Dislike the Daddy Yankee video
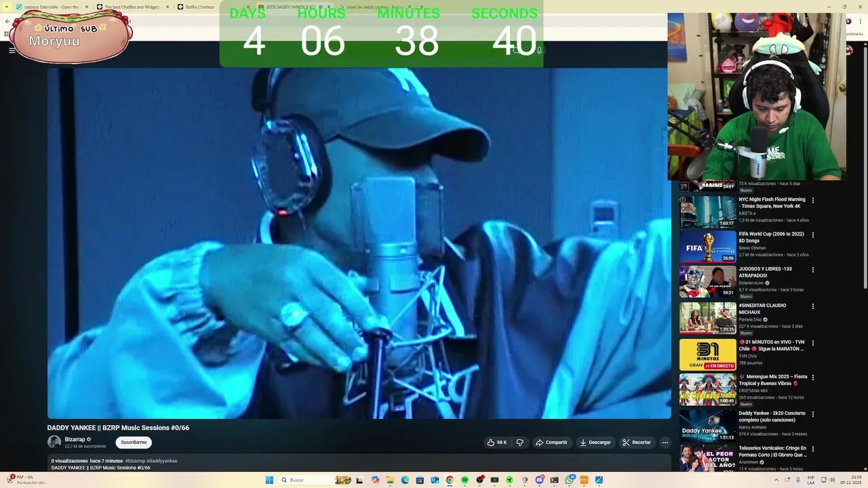The image size is (868, 488). (520, 443)
